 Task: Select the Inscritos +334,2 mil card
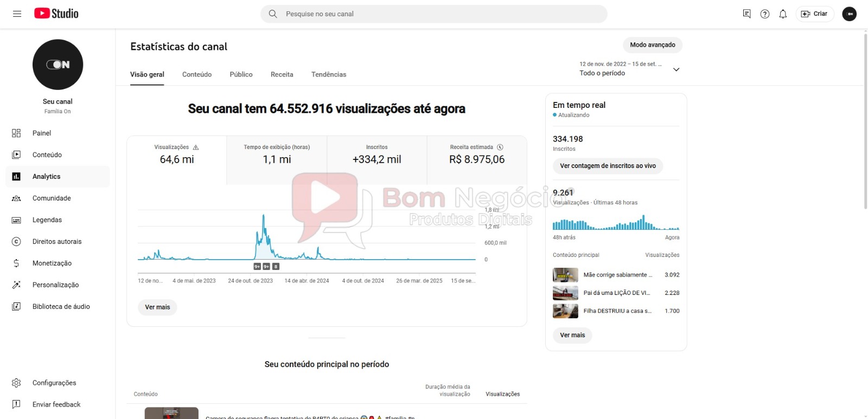(x=377, y=160)
